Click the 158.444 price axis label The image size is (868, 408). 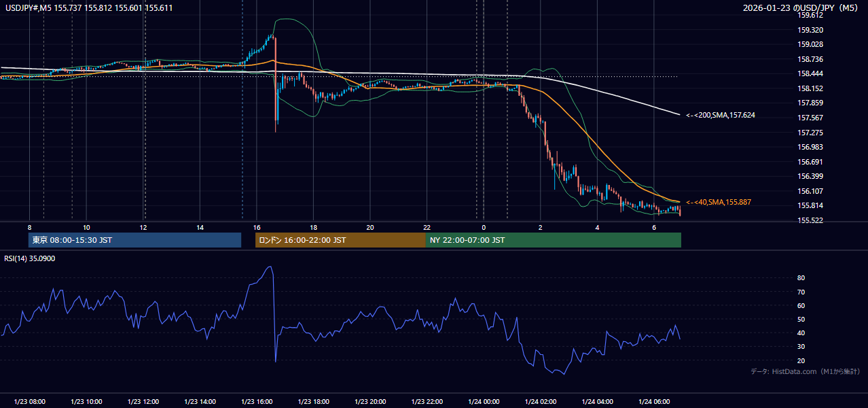click(810, 74)
